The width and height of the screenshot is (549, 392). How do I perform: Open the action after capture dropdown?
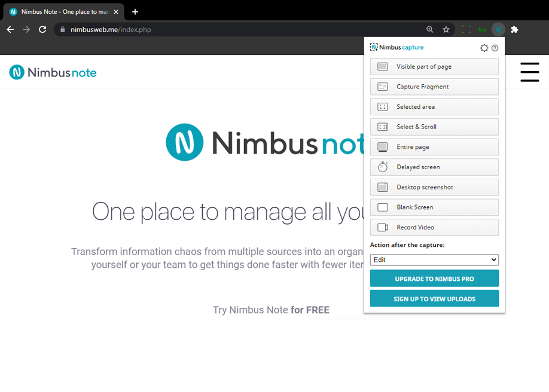pos(434,259)
